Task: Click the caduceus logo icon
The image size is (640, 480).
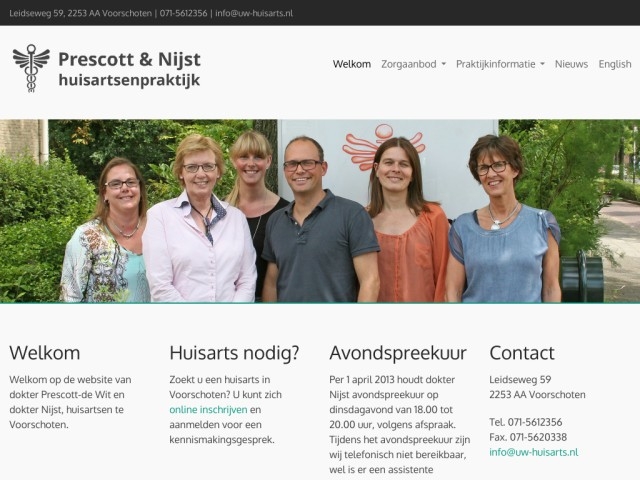Action: 31,68
